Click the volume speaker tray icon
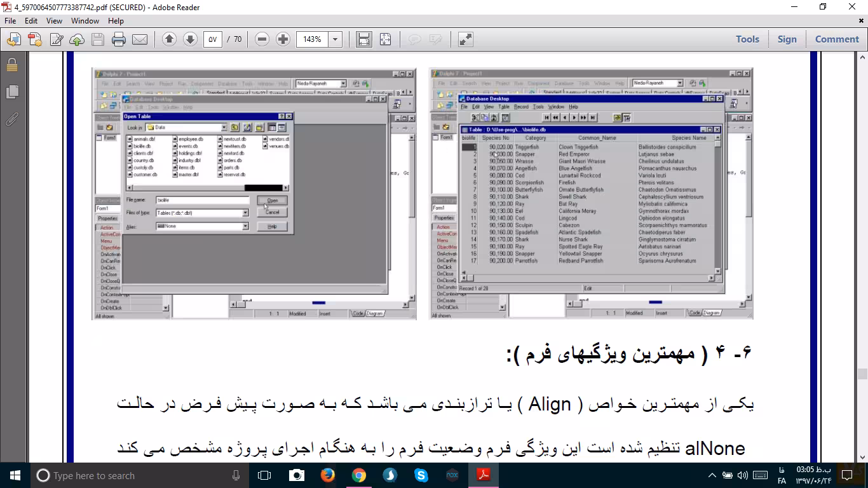This screenshot has width=868, height=488. tap(742, 475)
